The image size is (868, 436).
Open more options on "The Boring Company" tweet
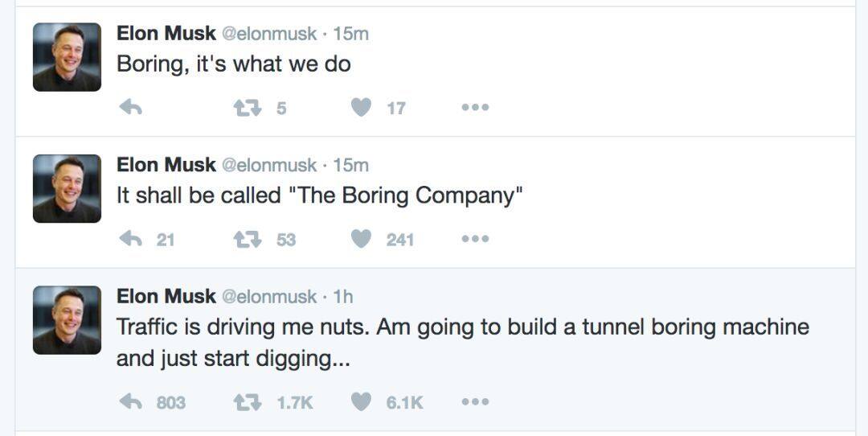pyautogui.click(x=475, y=239)
